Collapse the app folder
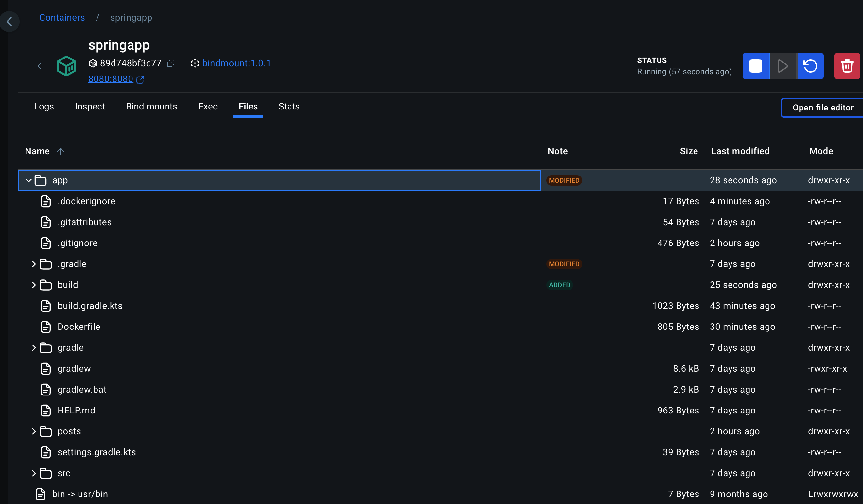 [x=29, y=180]
